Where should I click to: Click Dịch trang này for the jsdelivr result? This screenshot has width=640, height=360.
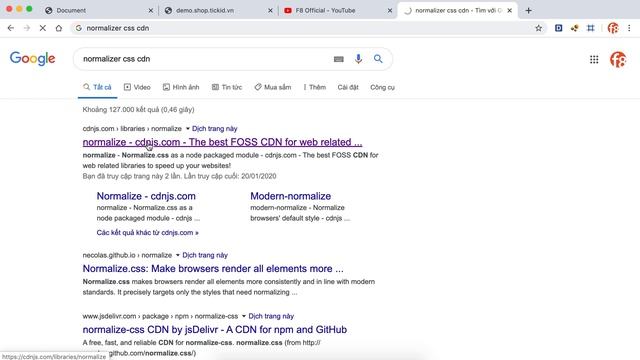click(x=271, y=316)
